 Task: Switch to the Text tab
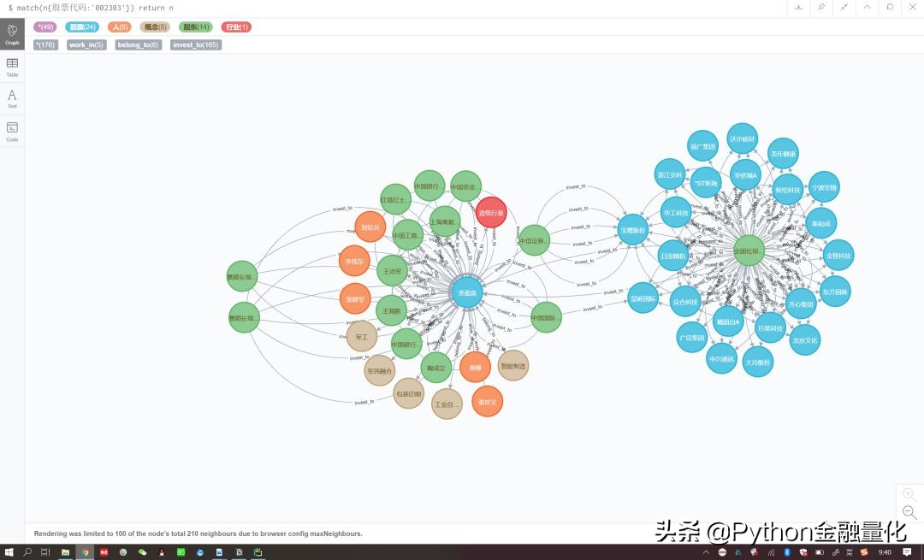(x=12, y=98)
